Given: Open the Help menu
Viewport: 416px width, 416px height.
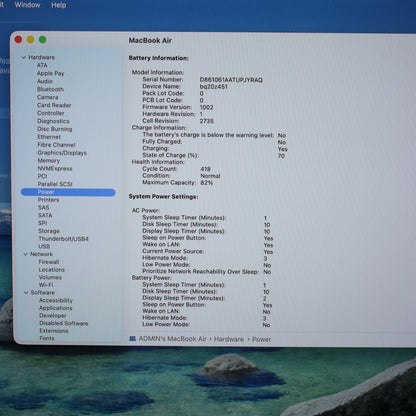Looking at the screenshot, I should [59, 5].
